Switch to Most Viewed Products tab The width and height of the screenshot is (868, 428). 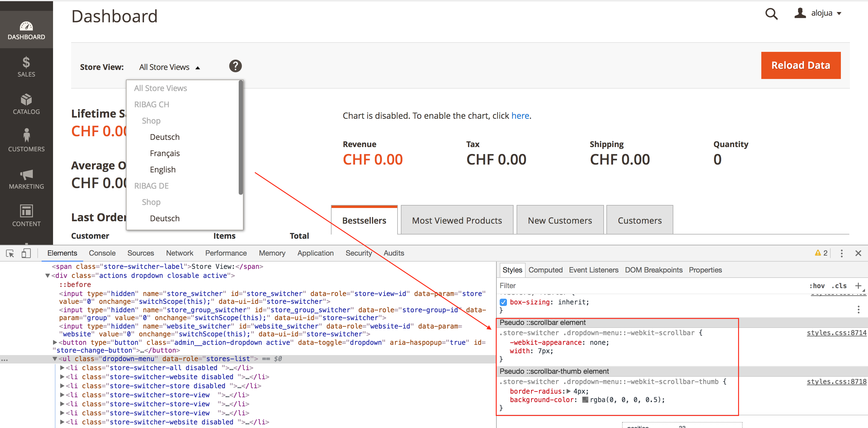tap(457, 220)
